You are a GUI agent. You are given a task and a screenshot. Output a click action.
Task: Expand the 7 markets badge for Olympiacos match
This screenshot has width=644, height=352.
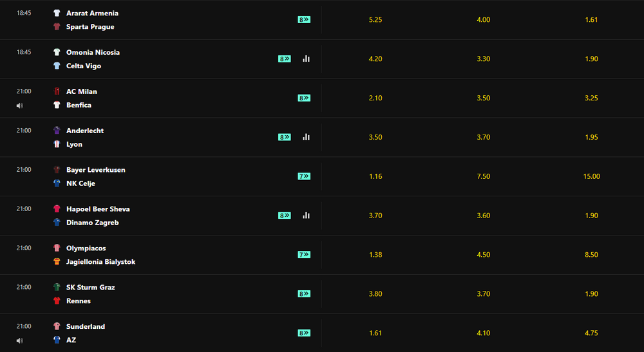304,255
